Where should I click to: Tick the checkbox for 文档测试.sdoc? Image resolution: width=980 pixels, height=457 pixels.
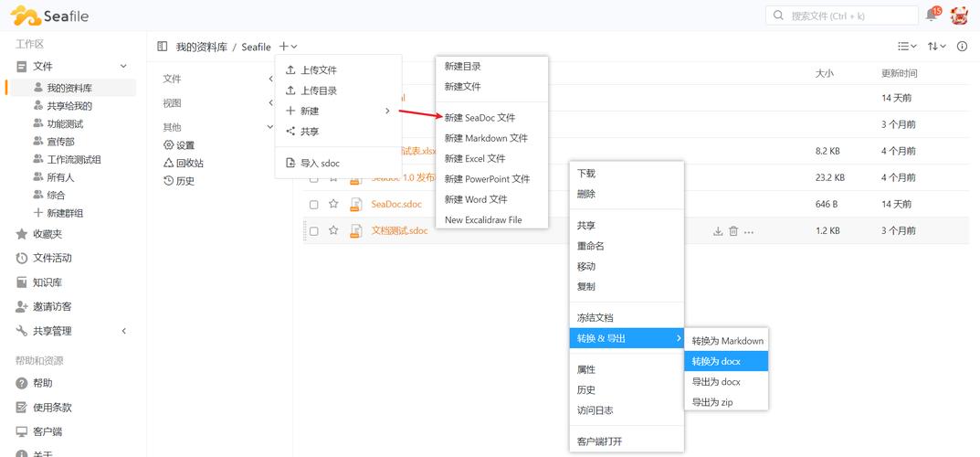314,230
